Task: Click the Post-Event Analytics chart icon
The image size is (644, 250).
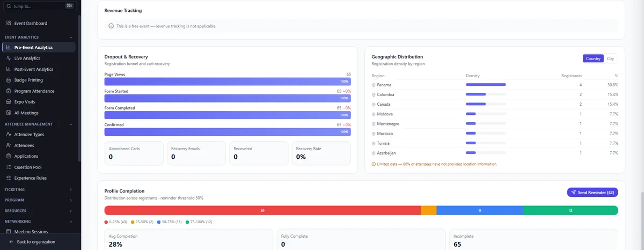Action: [9, 69]
